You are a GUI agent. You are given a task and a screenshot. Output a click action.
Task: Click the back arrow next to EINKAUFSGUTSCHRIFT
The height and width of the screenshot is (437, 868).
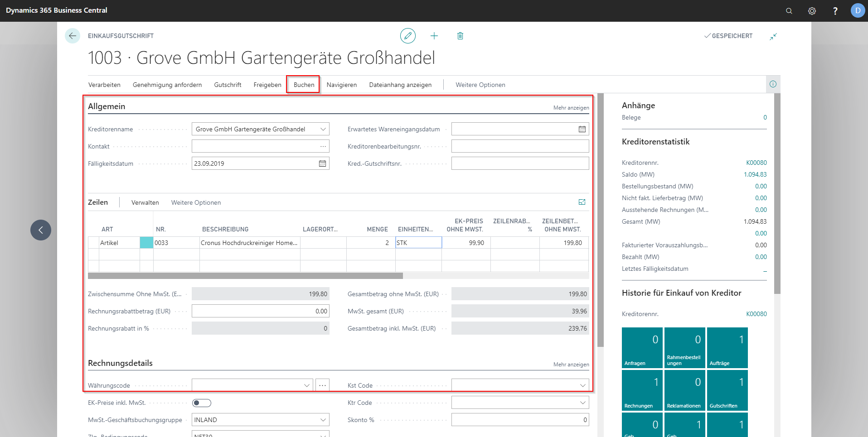click(73, 36)
